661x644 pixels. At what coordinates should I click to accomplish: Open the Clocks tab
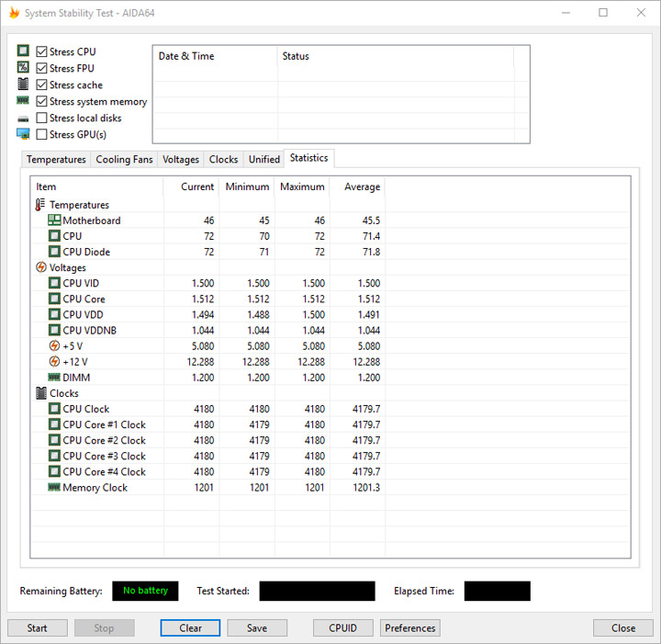point(223,160)
